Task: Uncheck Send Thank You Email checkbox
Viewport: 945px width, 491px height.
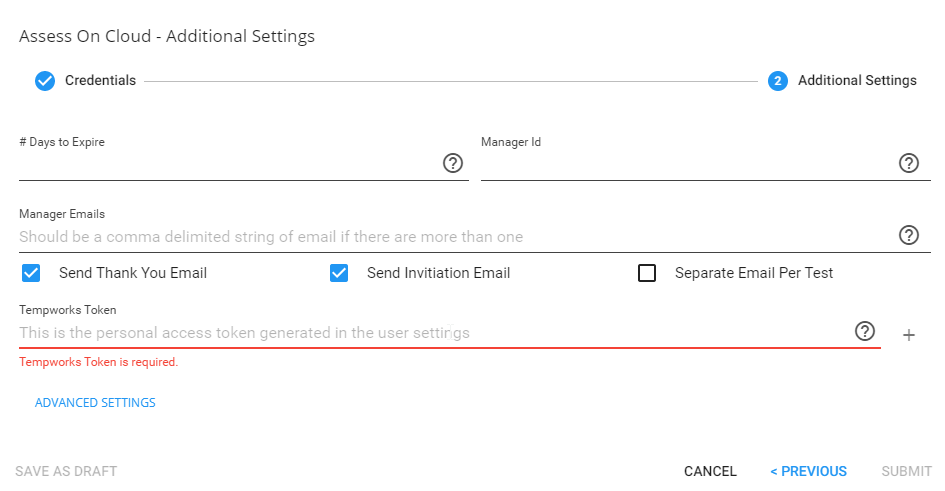Action: point(31,273)
